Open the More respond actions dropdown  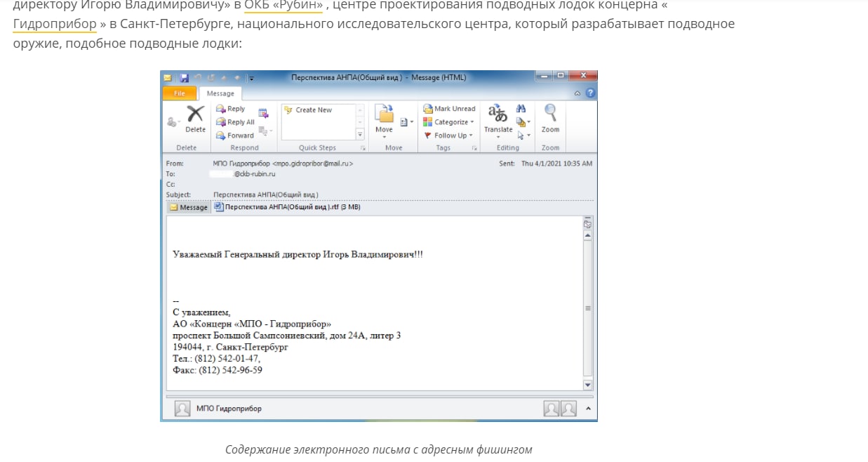click(265, 131)
